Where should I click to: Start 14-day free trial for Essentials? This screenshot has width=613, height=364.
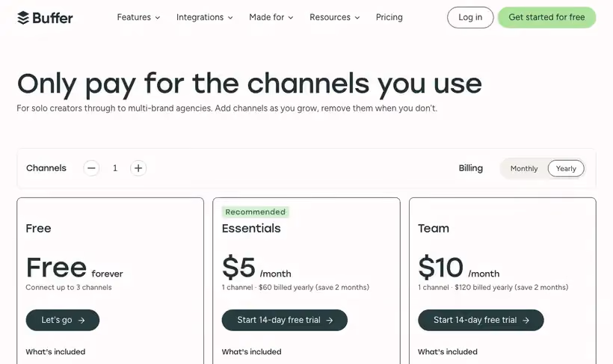[285, 320]
